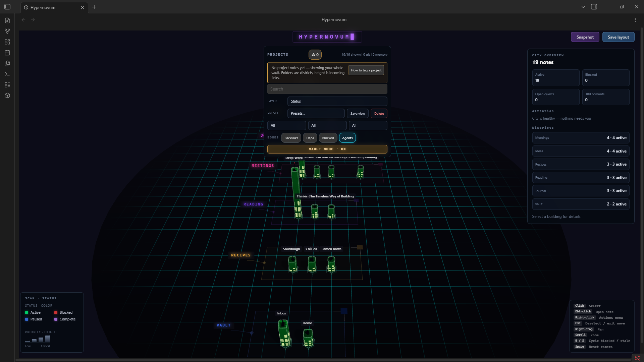Click the red sync-disabled status icon
This screenshot has width=644, height=362.
click(637, 358)
